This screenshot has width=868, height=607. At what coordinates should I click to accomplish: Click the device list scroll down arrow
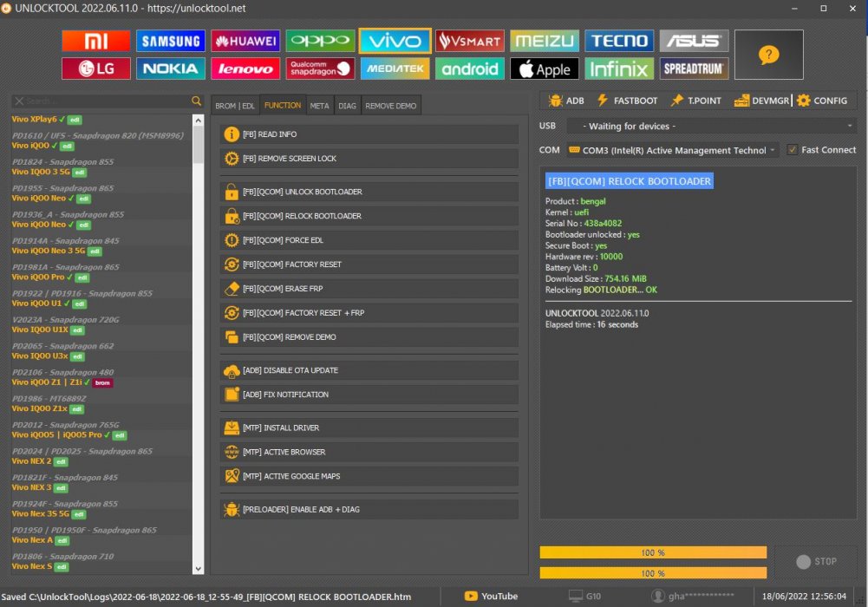pos(199,569)
